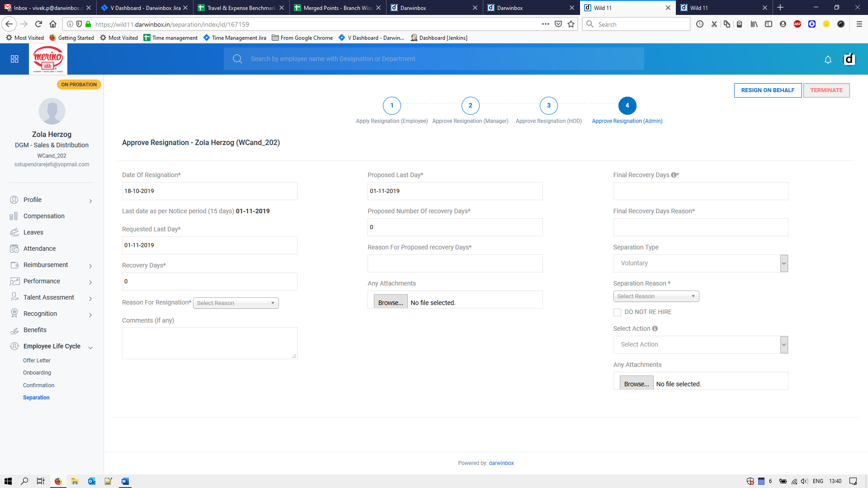This screenshot has width=868, height=488.
Task: Open Outlook from the Windows taskbar
Action: tap(91, 481)
